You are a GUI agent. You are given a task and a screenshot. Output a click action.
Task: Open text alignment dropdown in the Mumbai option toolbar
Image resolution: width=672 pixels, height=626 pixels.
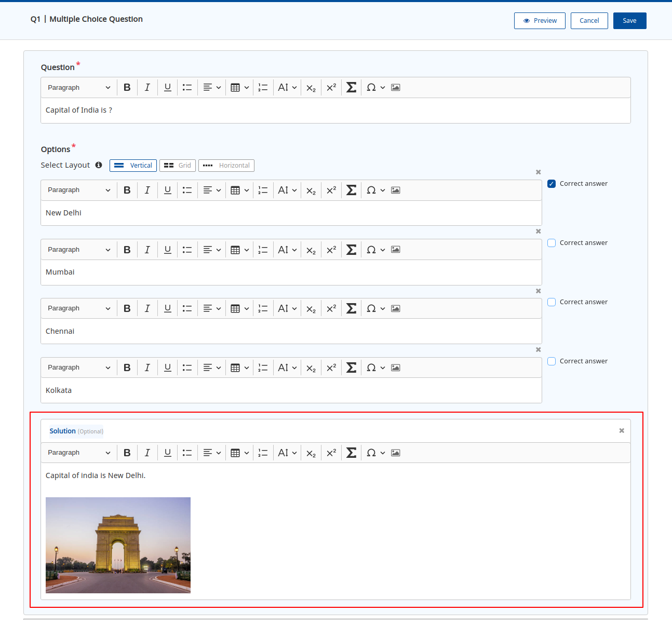(x=212, y=250)
